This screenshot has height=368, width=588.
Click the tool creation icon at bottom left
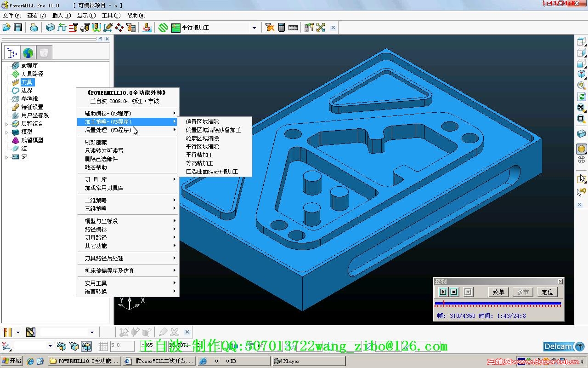pyautogui.click(x=7, y=332)
